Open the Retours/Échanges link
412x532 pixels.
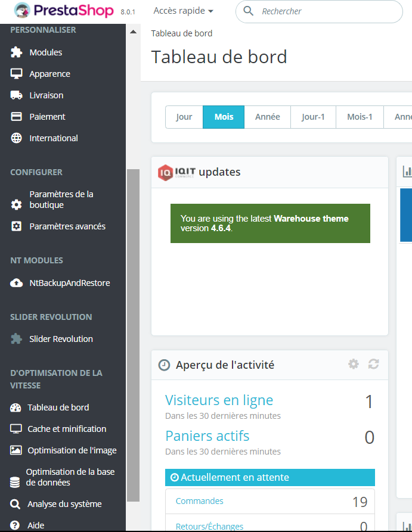(209, 526)
